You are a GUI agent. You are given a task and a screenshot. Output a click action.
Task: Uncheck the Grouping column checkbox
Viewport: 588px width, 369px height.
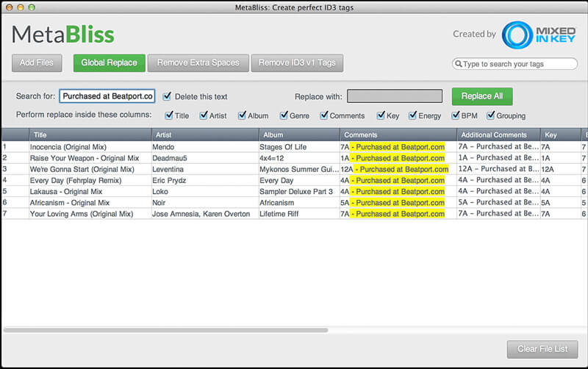point(490,115)
